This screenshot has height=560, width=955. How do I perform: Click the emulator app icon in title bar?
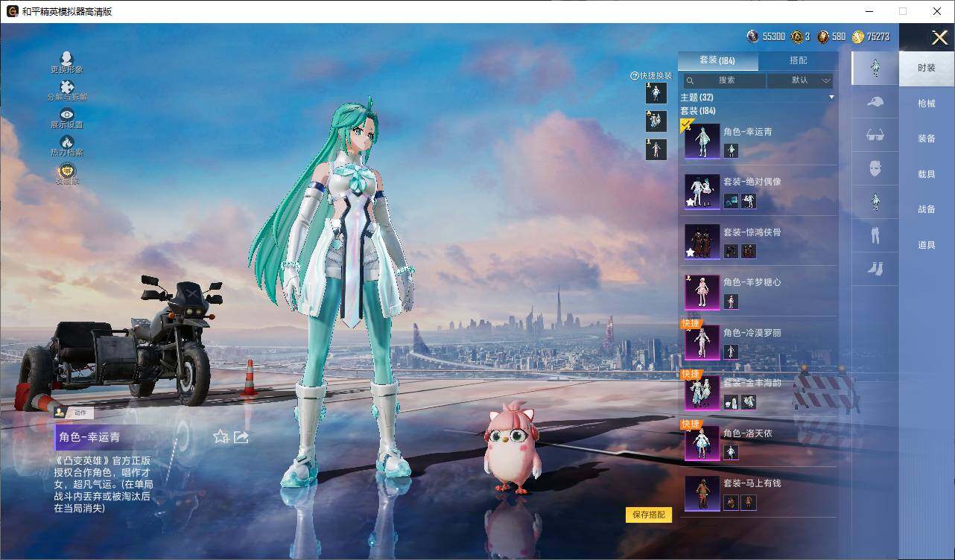click(x=12, y=11)
